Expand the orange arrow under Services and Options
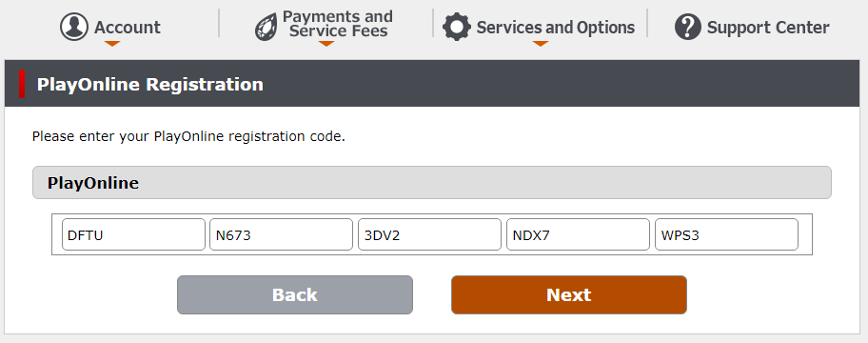Screen dimensions: 868x343 (x=541, y=43)
